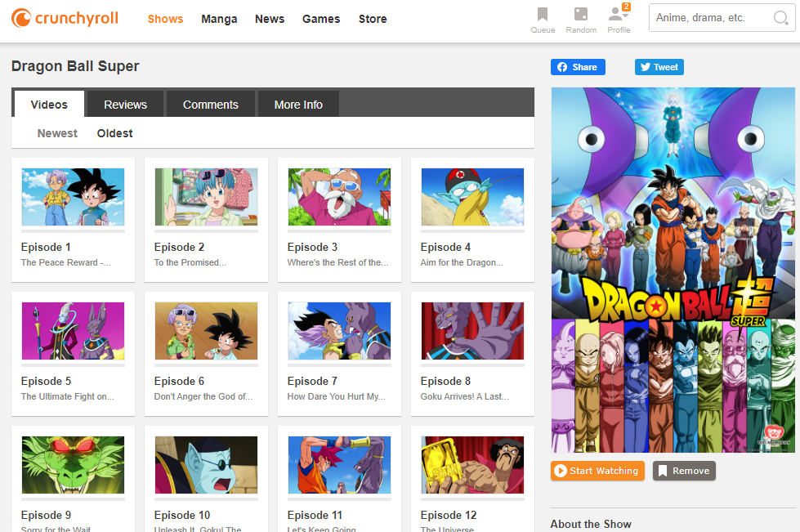Click the 'Episode 12' label
800x532 pixels.
449,515
